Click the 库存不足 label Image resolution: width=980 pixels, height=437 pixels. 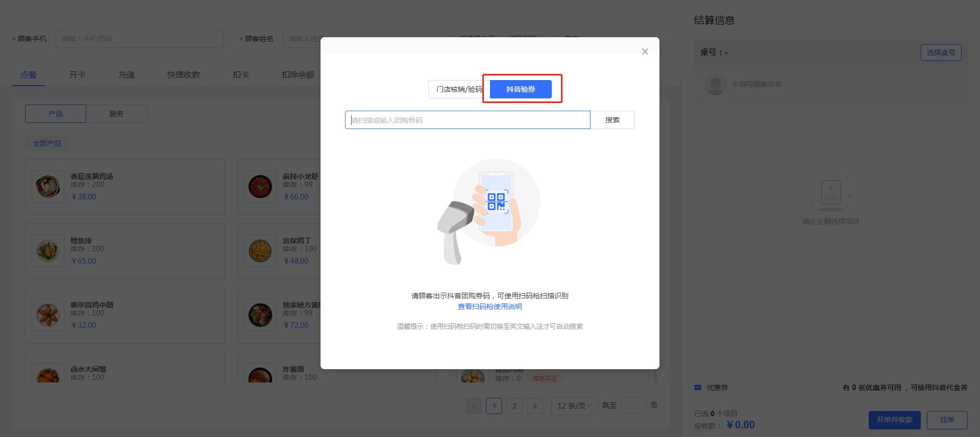tap(545, 379)
